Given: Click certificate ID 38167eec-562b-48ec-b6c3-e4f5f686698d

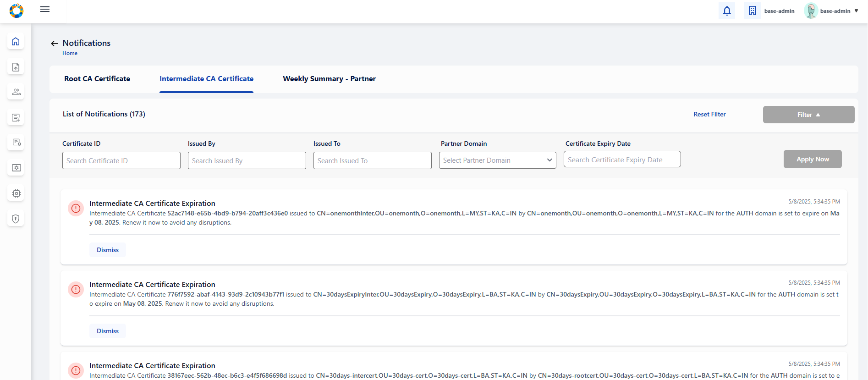Looking at the screenshot, I should point(227,376).
